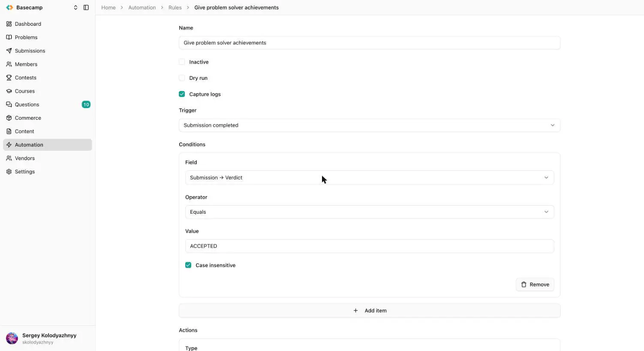
Task: Open the Operator Equals dropdown
Action: tap(370, 212)
